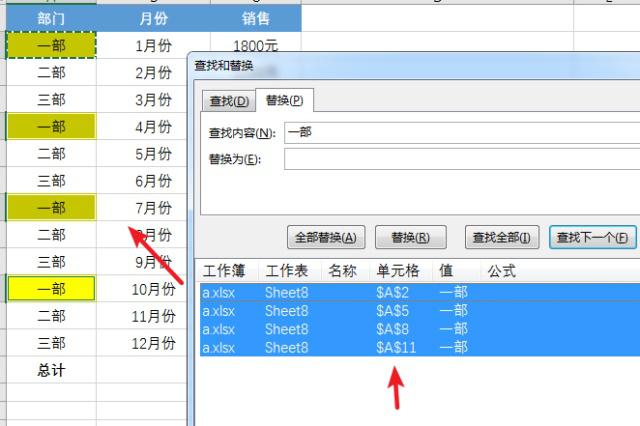Screen dimensions: 640x426
Task: Select the 二部 cell beside 11月份
Action: tap(51, 316)
